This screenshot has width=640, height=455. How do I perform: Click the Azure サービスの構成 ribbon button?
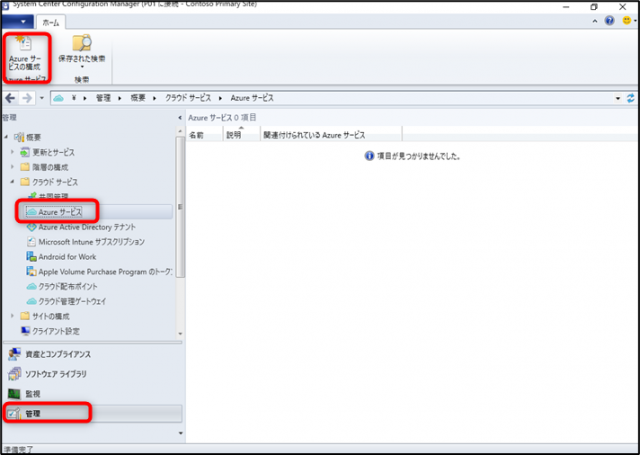point(25,54)
